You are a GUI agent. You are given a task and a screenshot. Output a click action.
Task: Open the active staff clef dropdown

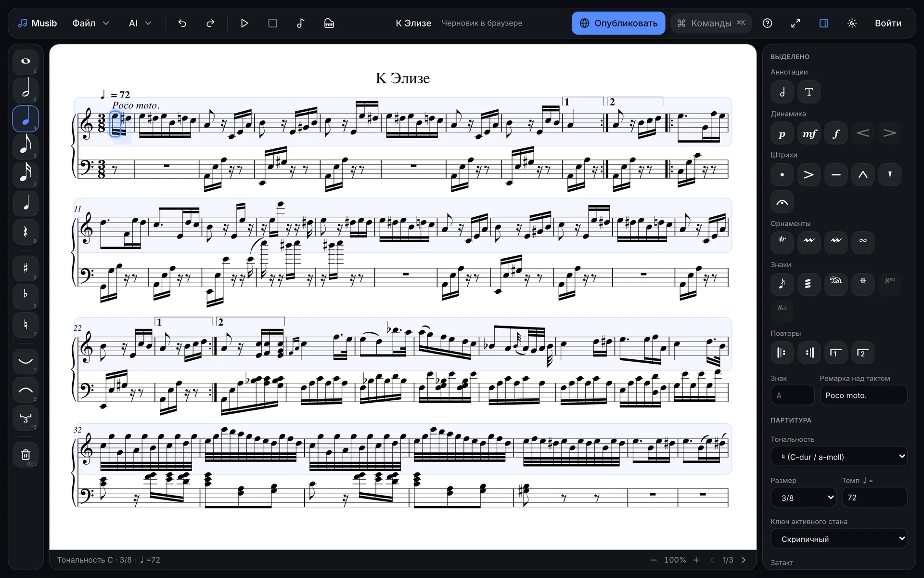pos(839,539)
